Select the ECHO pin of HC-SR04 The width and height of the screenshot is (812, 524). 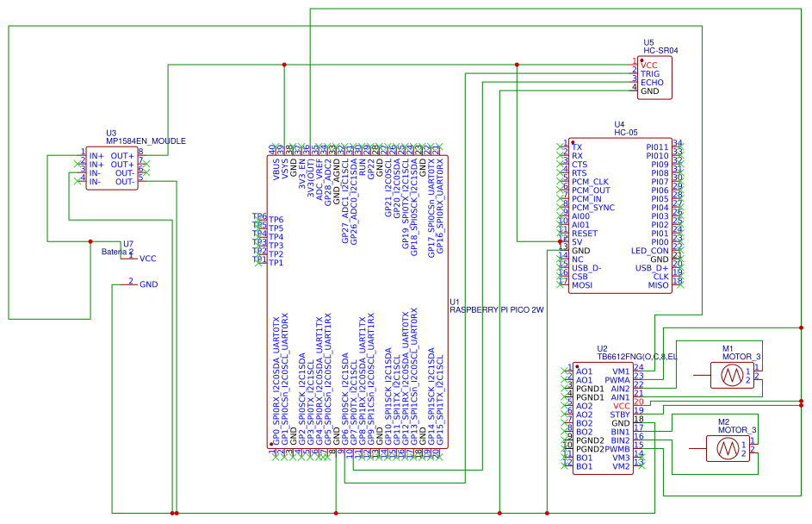(x=651, y=82)
